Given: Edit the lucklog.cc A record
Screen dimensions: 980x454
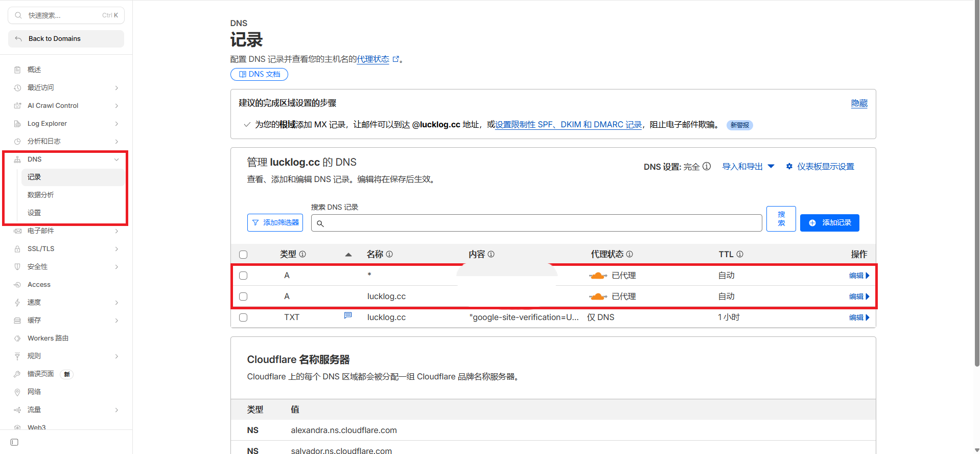Looking at the screenshot, I should (x=859, y=297).
